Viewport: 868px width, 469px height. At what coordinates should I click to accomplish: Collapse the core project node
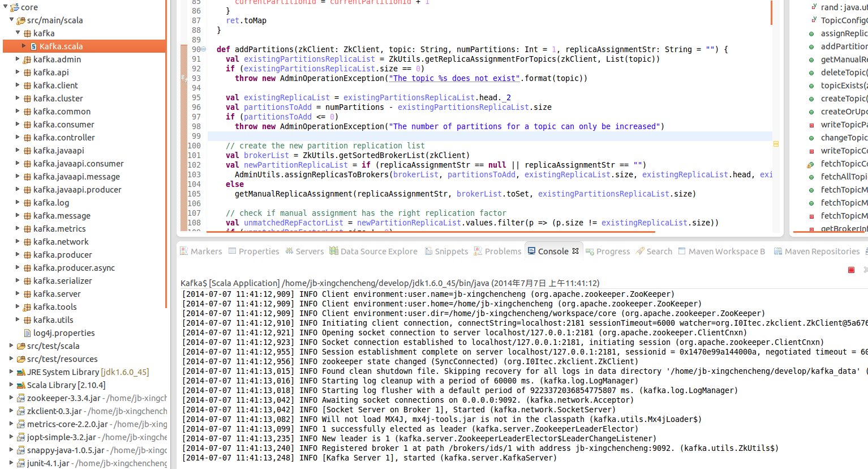tap(5, 7)
